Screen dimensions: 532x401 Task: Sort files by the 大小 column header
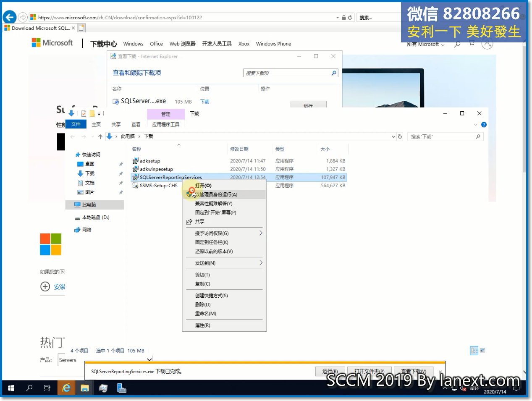pyautogui.click(x=333, y=149)
